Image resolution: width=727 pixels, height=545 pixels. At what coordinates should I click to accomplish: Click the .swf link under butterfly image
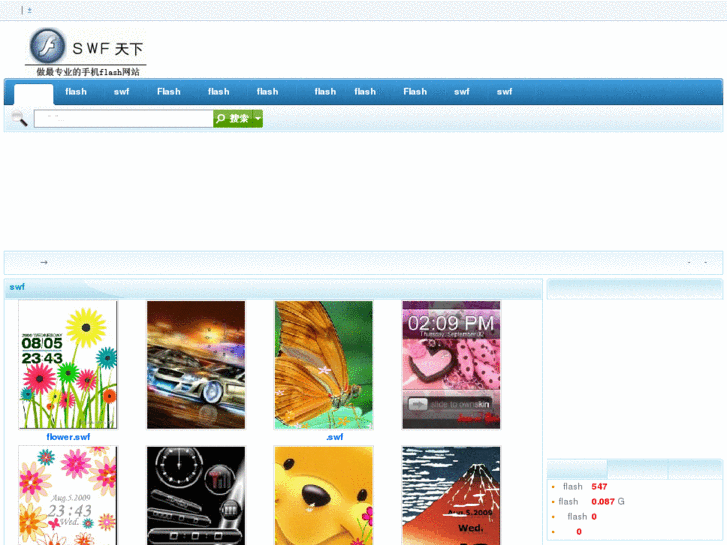point(334,437)
